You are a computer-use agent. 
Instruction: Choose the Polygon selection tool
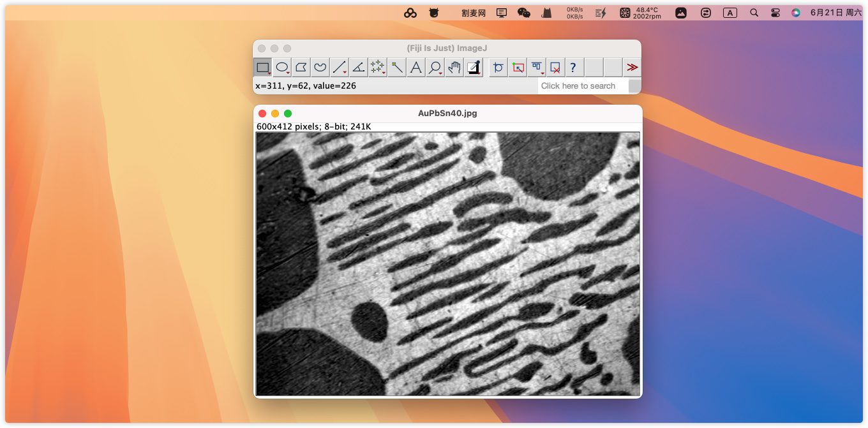point(301,67)
